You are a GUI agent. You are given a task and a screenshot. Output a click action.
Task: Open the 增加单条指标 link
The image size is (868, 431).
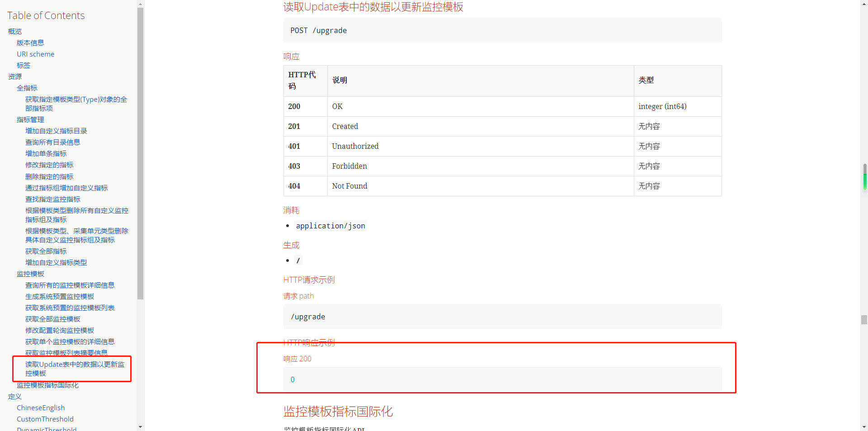coord(46,153)
